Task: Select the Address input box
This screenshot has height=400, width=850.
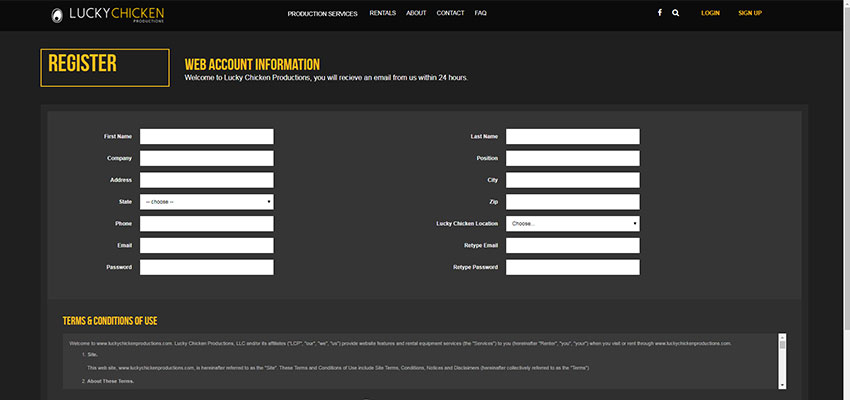Action: click(x=207, y=180)
